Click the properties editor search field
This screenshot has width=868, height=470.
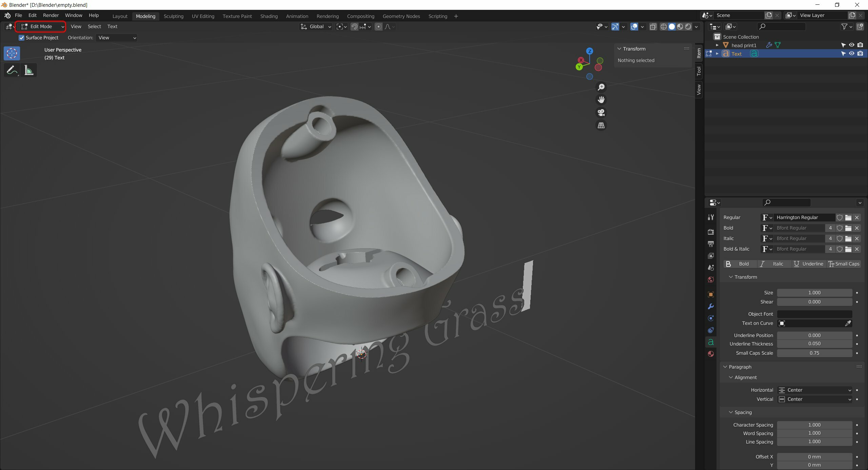click(787, 202)
